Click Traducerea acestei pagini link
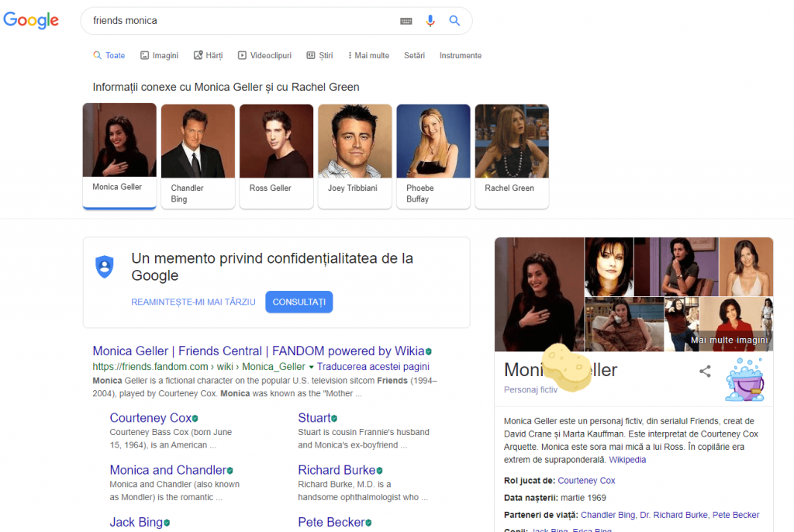Image resolution: width=794 pixels, height=532 pixels. 373,367
